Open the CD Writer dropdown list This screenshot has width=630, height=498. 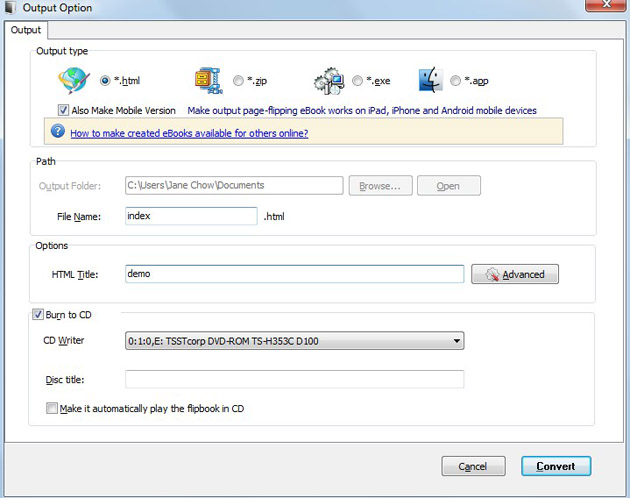[295, 341]
